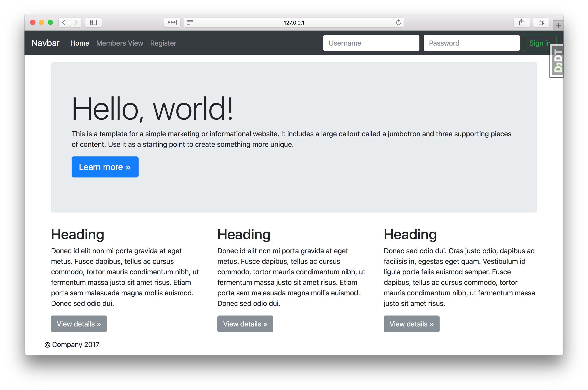Click the Learn more » button
The image size is (588, 390).
[105, 167]
